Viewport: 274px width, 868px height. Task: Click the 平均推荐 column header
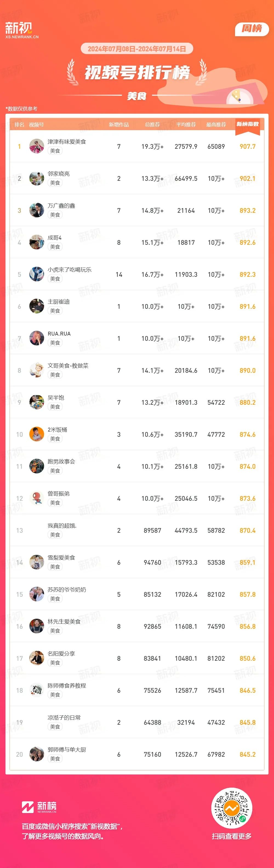point(186,125)
